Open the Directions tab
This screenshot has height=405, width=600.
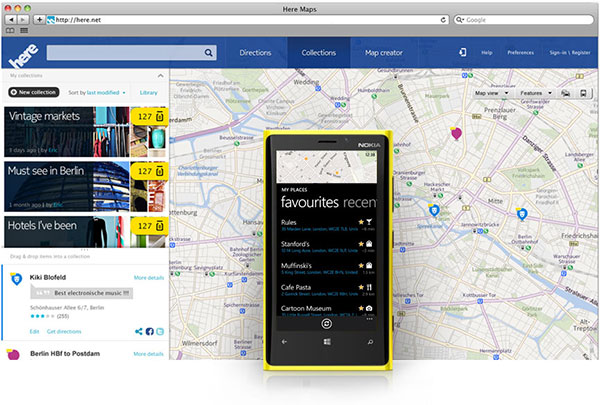click(x=255, y=53)
